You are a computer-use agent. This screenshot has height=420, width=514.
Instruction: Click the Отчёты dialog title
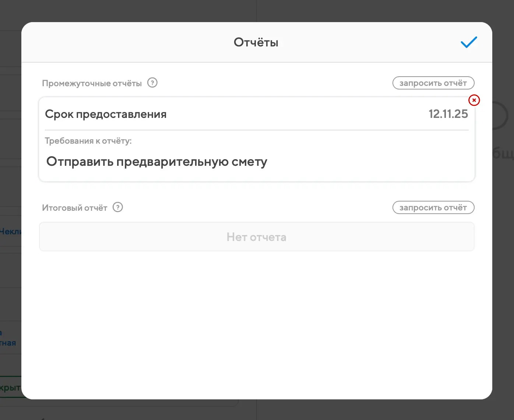256,42
